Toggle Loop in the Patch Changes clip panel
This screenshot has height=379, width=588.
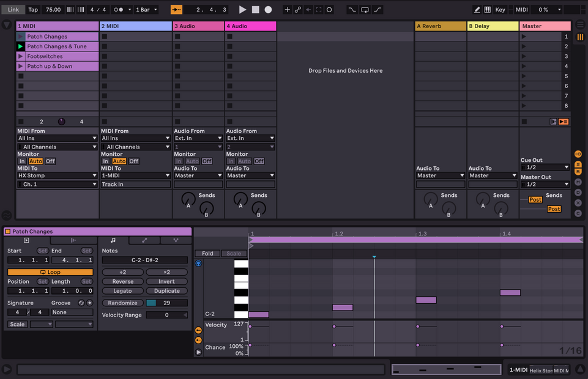(x=51, y=271)
